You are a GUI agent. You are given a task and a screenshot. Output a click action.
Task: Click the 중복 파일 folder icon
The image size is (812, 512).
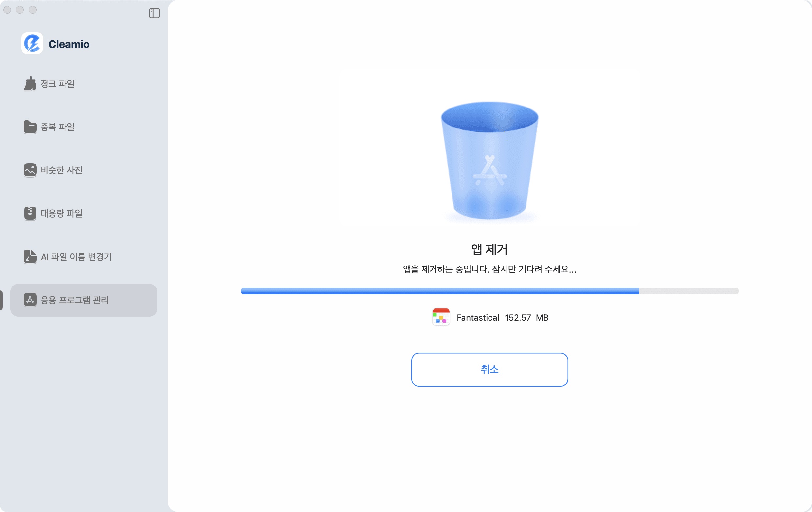30,127
